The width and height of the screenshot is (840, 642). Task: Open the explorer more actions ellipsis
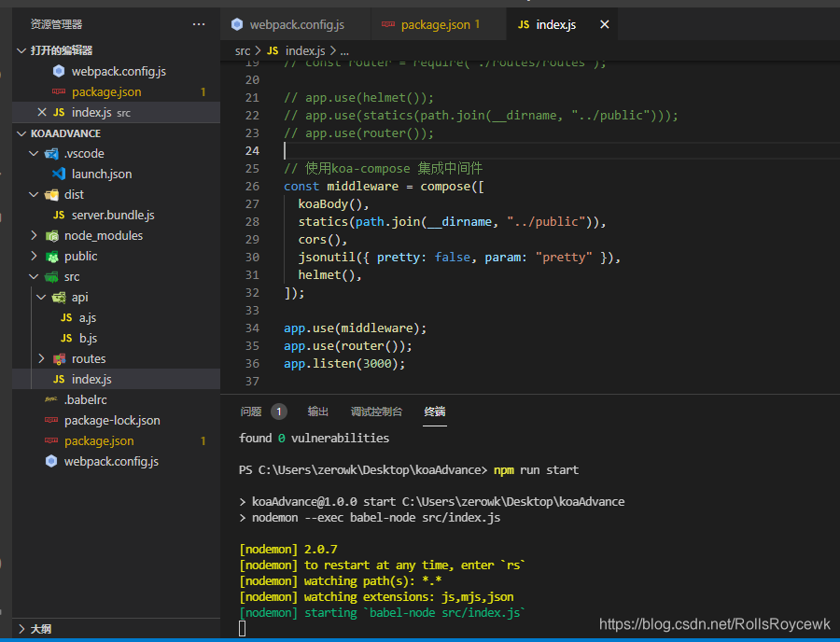click(x=199, y=24)
